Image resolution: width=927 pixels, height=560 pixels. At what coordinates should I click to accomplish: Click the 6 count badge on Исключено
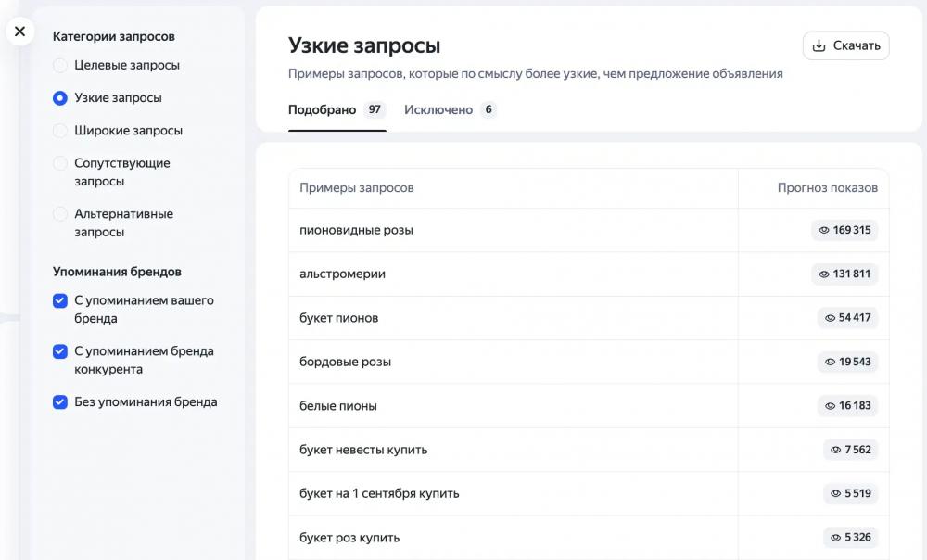[x=489, y=109]
